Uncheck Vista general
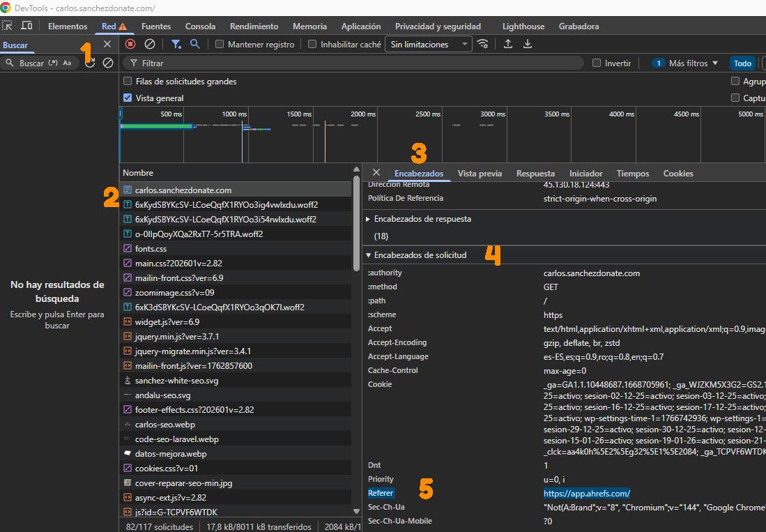This screenshot has width=766, height=532. click(128, 98)
